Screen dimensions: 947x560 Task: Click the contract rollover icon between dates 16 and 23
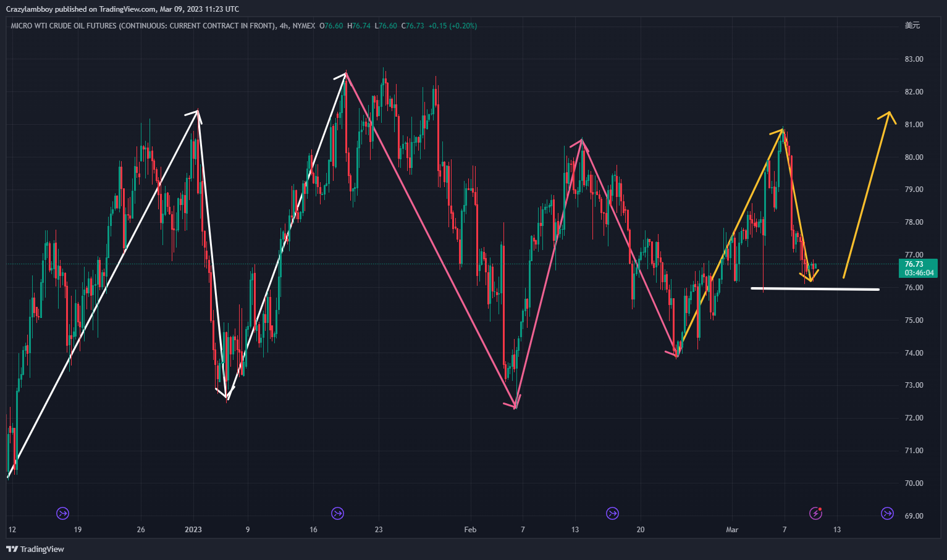tap(337, 513)
